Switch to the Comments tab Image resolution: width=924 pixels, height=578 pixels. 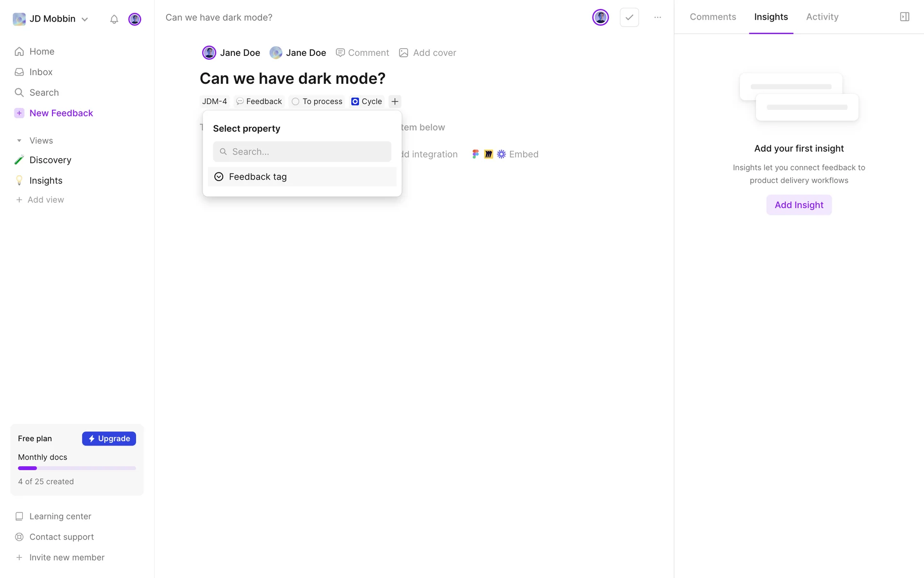[x=713, y=17]
